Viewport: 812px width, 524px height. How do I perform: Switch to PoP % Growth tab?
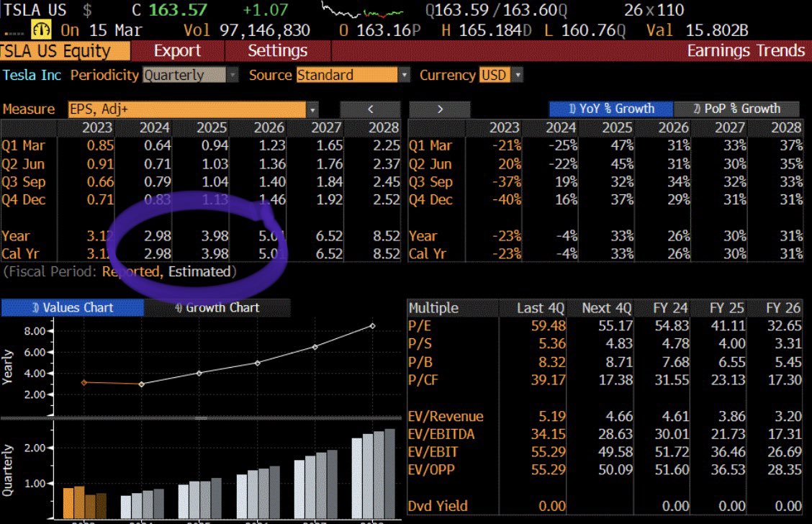[x=736, y=109]
